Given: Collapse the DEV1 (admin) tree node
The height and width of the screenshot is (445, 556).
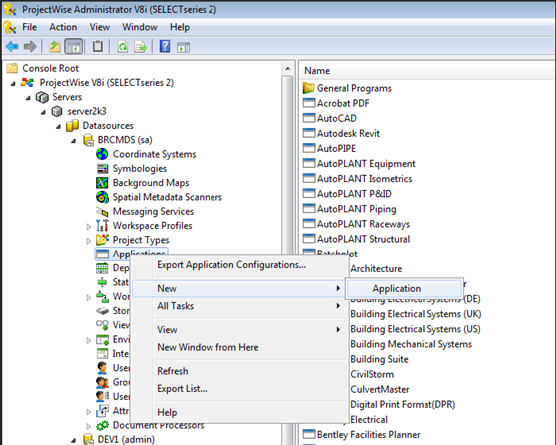Looking at the screenshot, I should click(74, 440).
